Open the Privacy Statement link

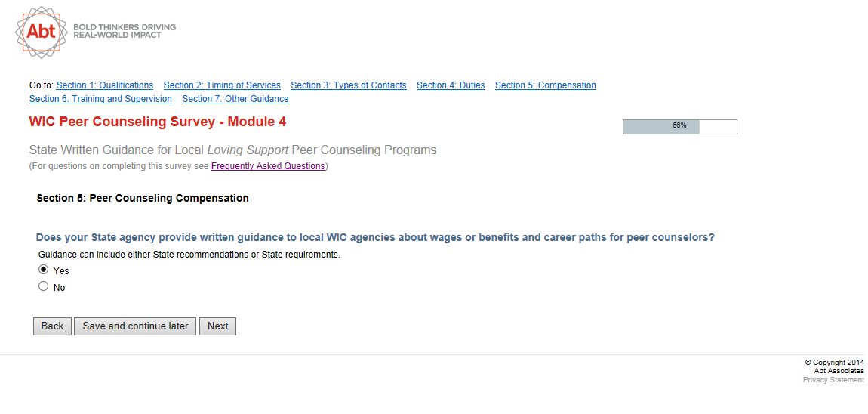point(833,380)
